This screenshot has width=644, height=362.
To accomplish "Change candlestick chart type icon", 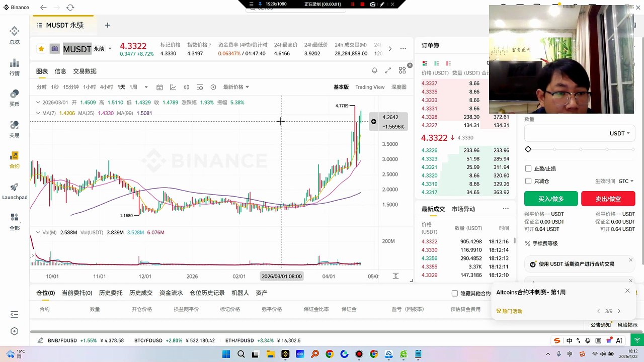I will [187, 87].
